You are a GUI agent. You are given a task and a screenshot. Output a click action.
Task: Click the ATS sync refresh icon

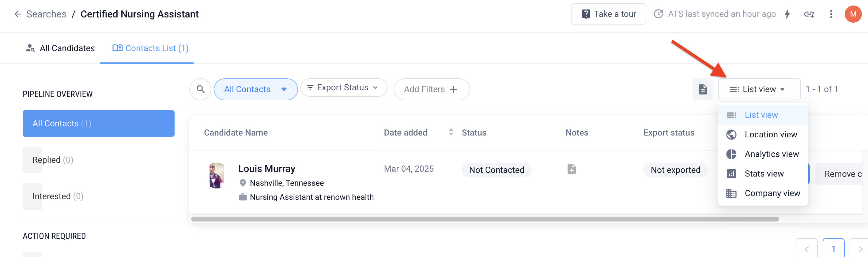(x=658, y=14)
